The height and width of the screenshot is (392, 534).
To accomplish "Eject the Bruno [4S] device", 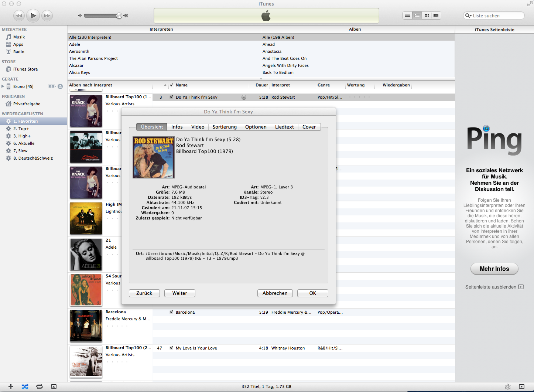I will point(60,86).
